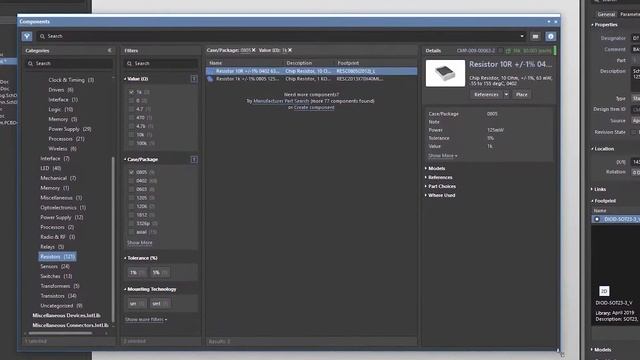Click the unit toggle icon in Case/Package filter
The image size is (640, 360).
[194, 160]
